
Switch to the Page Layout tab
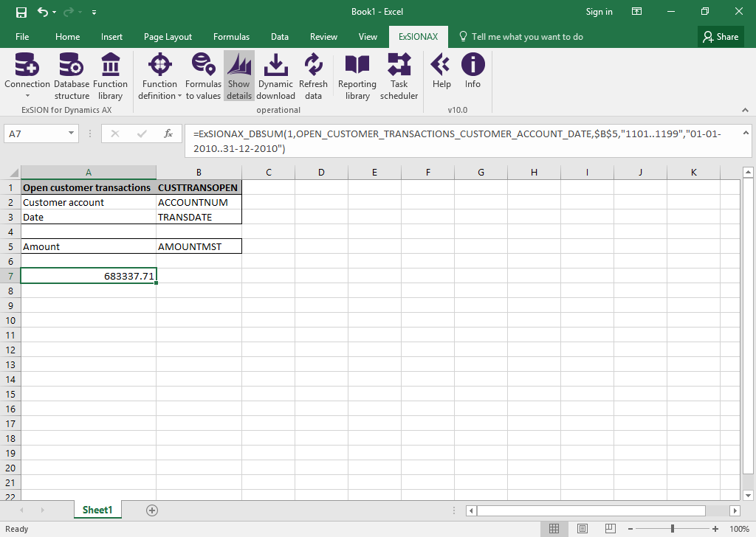[x=168, y=37]
